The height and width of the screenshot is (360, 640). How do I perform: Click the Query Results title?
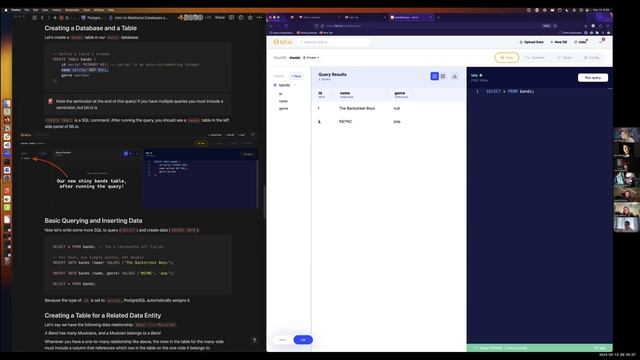(x=332, y=75)
